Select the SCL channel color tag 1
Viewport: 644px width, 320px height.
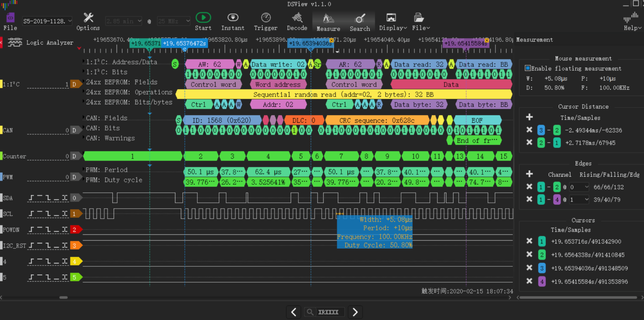click(x=75, y=214)
